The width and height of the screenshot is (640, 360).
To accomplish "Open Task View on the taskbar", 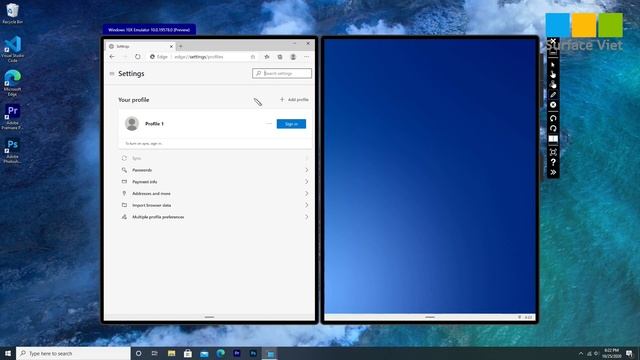I will tap(155, 353).
